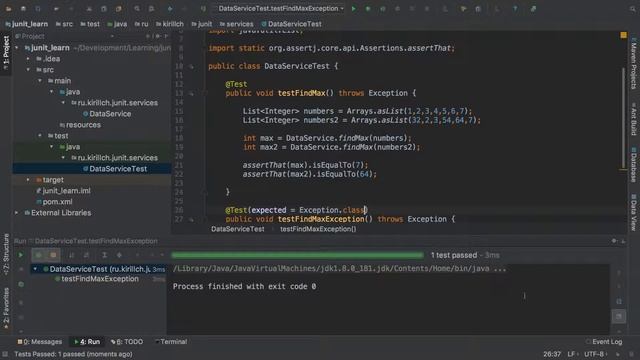Screen dimensions: 640x360
Task: Click the Save All toolbar icon
Action: click(23, 9)
